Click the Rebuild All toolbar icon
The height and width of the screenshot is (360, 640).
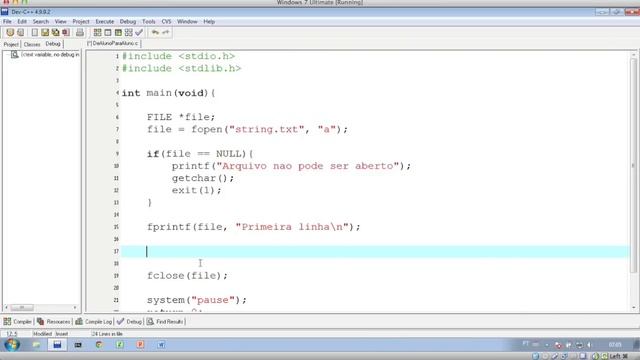[129, 32]
